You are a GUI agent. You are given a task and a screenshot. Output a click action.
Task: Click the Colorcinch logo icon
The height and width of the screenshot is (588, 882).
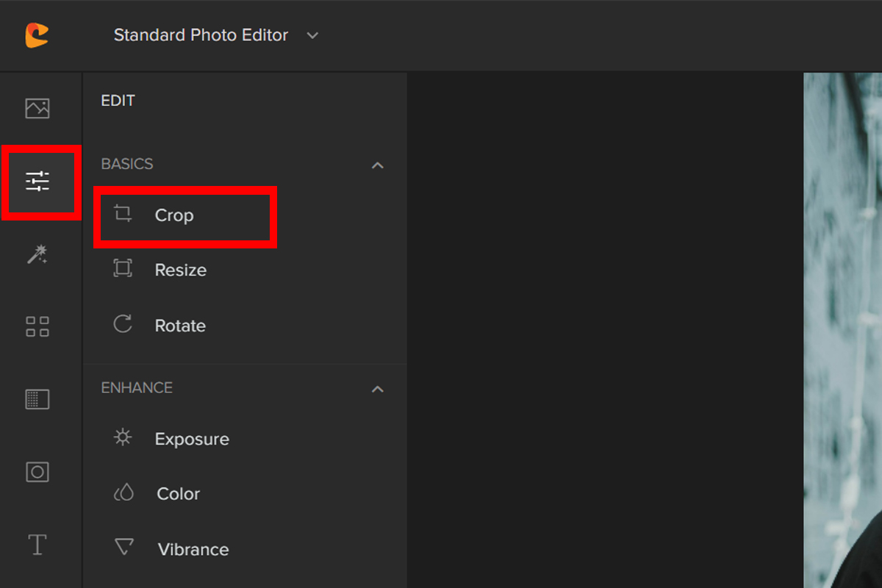[x=37, y=35]
